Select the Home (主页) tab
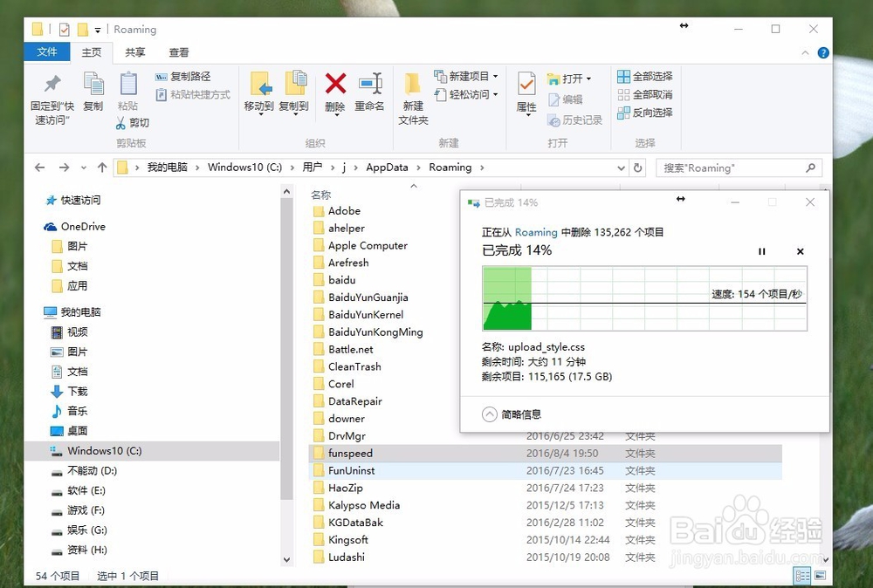The height and width of the screenshot is (588, 873). tap(92, 52)
